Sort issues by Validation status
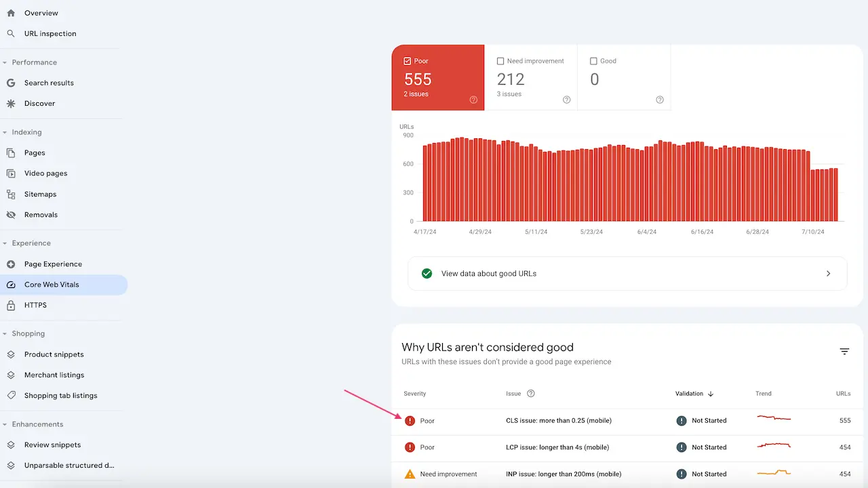868x488 pixels. (694, 393)
